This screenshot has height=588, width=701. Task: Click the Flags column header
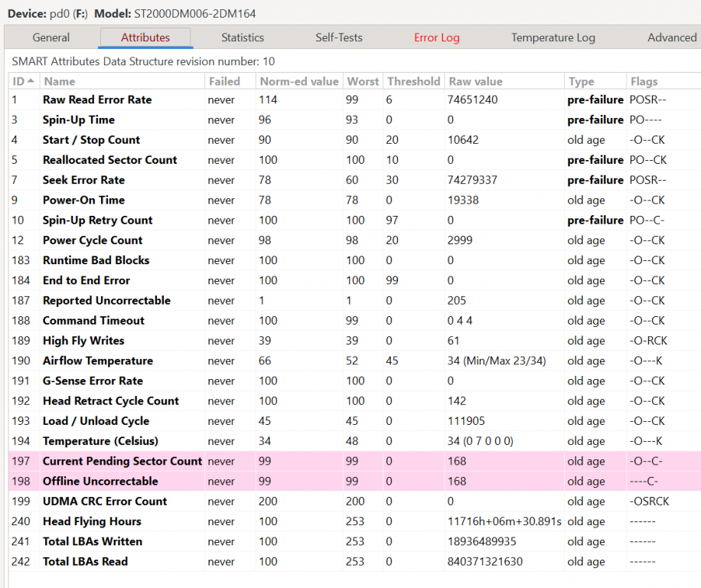(644, 81)
